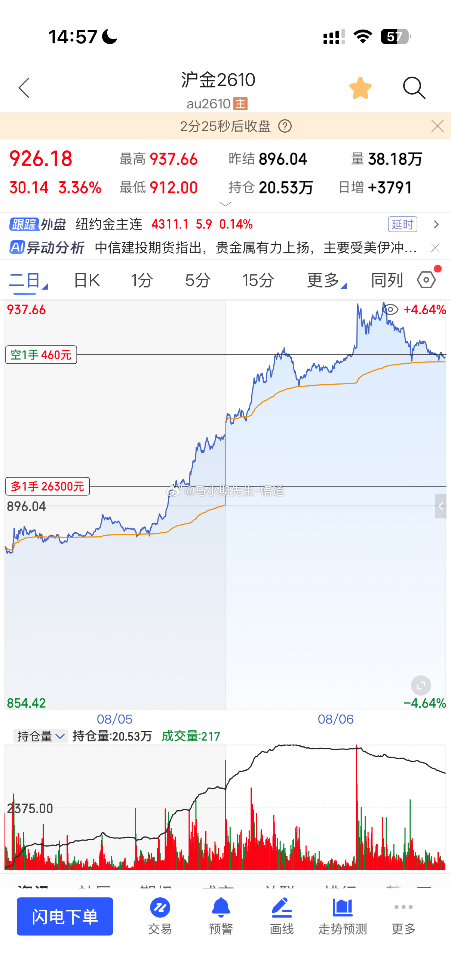This screenshot has width=451, height=980.
Task: Expand the 更多 chart period menu
Action: click(x=326, y=281)
